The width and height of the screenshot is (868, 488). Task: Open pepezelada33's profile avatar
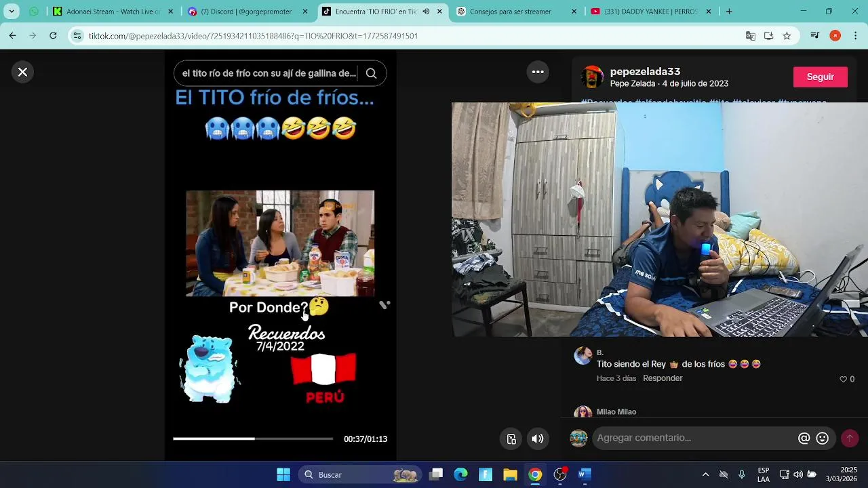pos(592,77)
